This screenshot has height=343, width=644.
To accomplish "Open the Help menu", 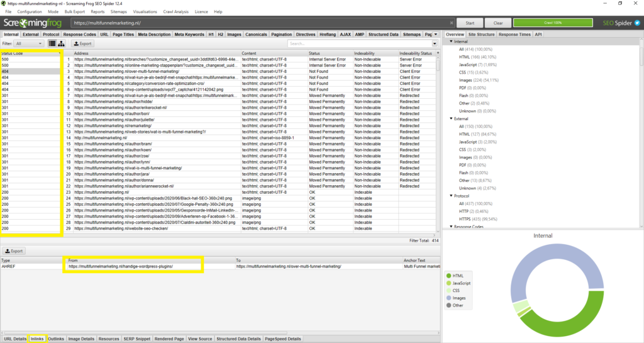I will (218, 12).
